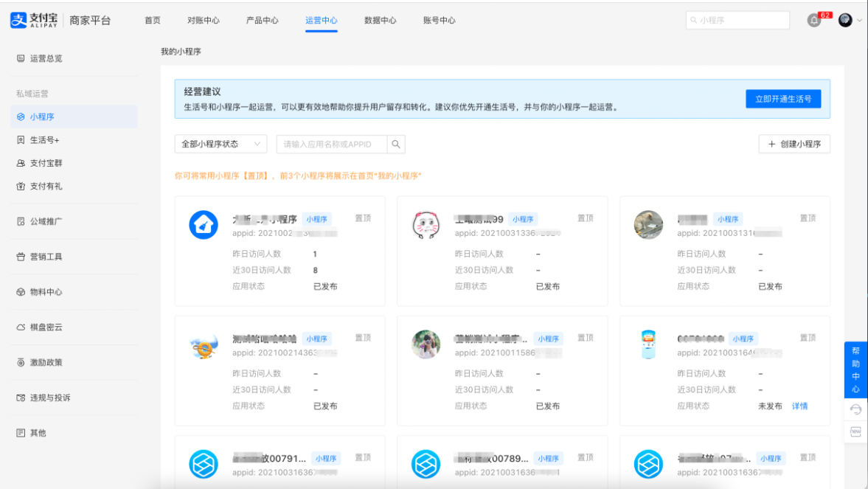868x489 pixels.
Task: Click the 支付有礼 gift icon
Action: 21,186
